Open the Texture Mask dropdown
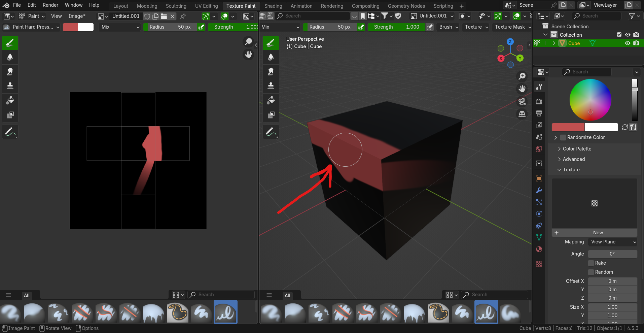The image size is (644, 333). pyautogui.click(x=512, y=27)
